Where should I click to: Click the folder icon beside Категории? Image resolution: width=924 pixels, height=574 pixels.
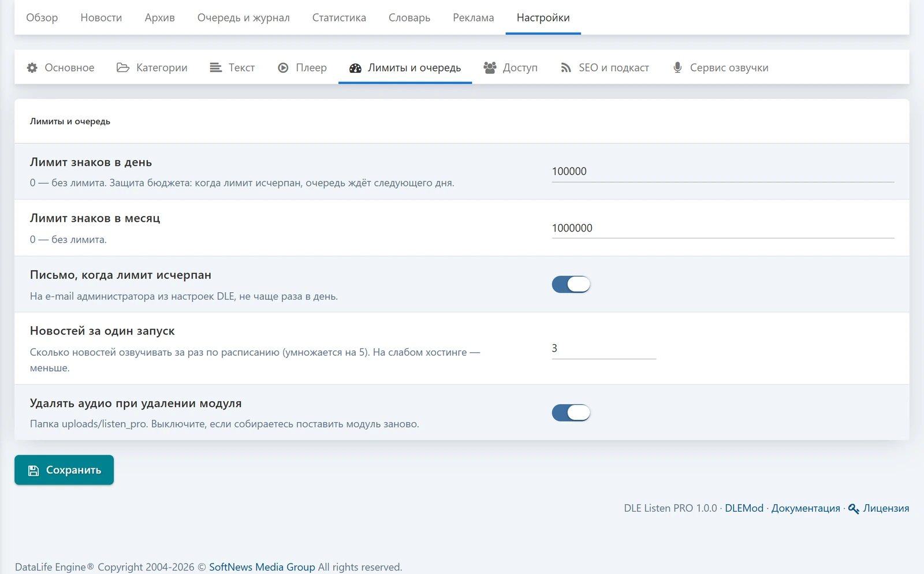pyautogui.click(x=123, y=68)
